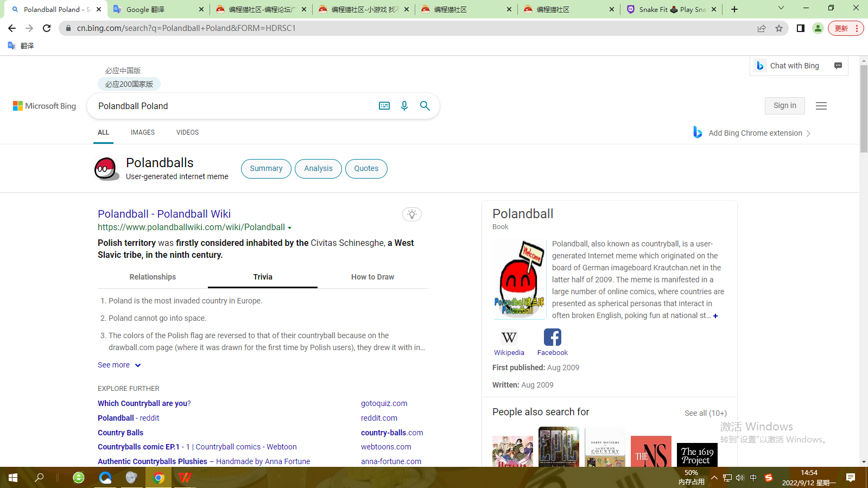
Task: Open the Relationships tab
Action: pos(153,277)
